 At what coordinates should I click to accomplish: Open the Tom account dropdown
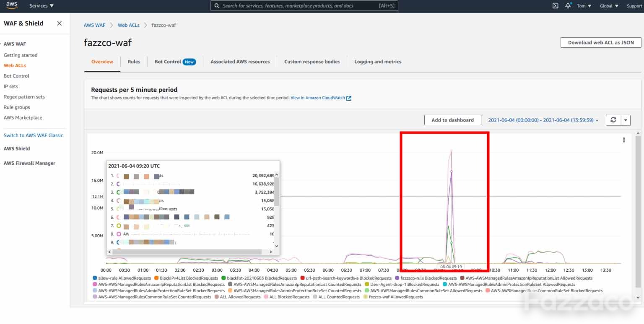click(x=584, y=6)
